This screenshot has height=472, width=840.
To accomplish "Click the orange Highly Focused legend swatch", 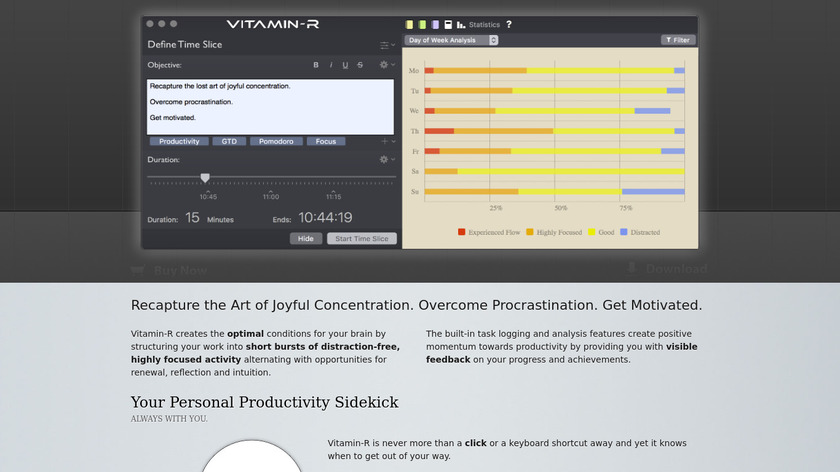I will [x=530, y=232].
